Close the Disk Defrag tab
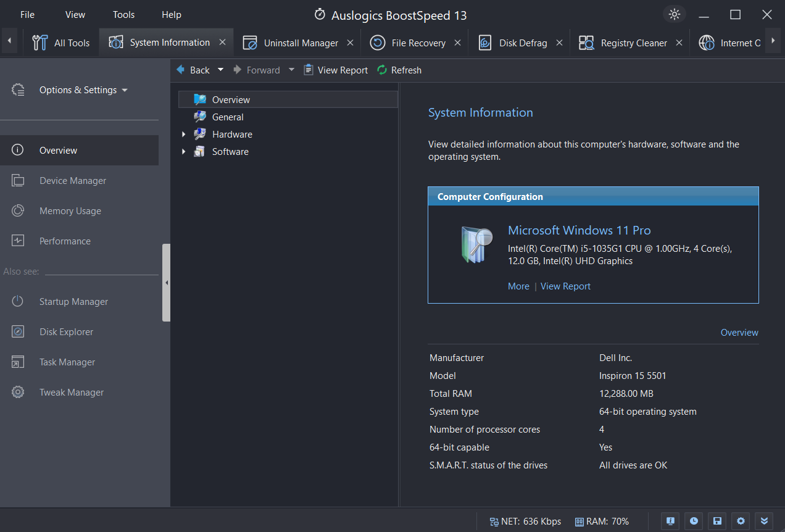The image size is (785, 532). tap(559, 43)
